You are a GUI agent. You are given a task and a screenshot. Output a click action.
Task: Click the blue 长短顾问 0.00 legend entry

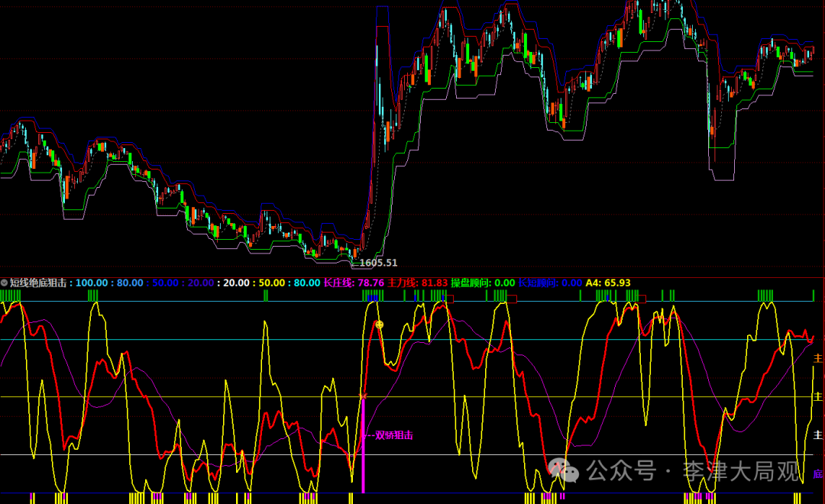[x=550, y=283]
